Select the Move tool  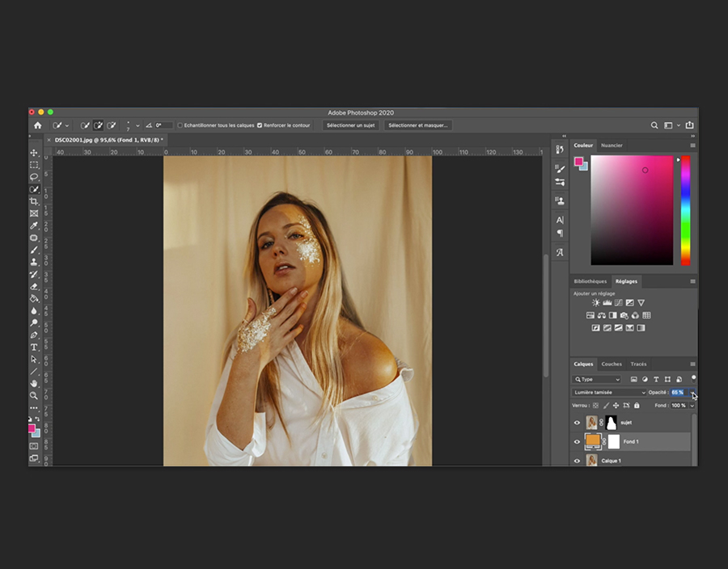[x=34, y=153]
